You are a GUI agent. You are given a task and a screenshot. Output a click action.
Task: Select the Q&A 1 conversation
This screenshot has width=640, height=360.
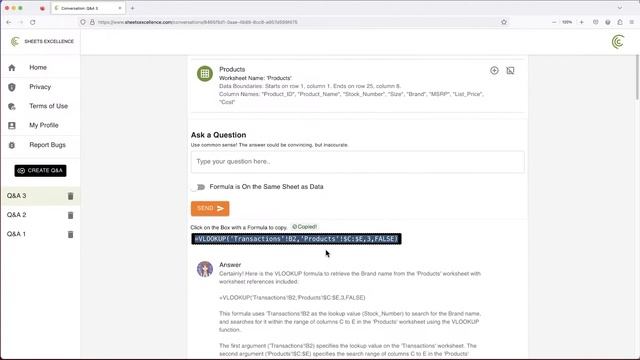coord(40,234)
